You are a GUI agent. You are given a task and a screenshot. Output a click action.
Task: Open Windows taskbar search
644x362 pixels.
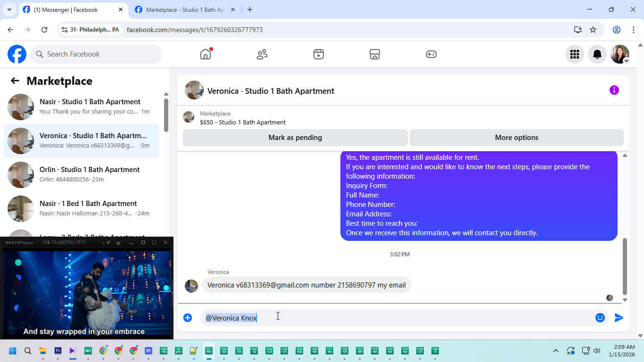pyautogui.click(x=28, y=351)
